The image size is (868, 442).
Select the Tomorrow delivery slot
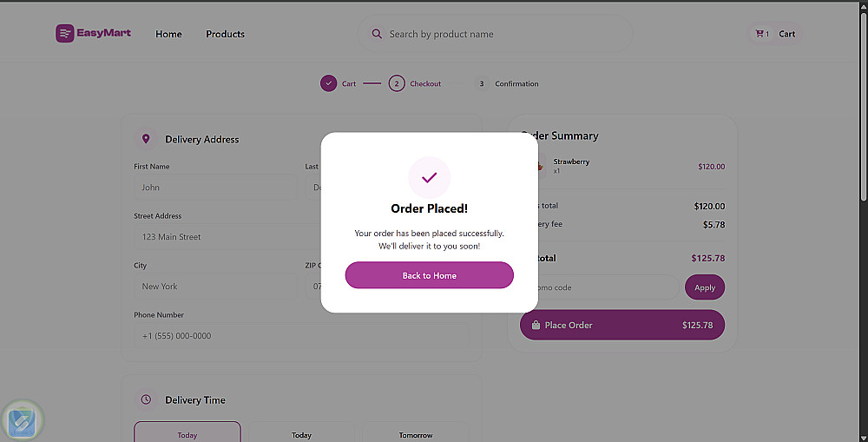click(417, 433)
